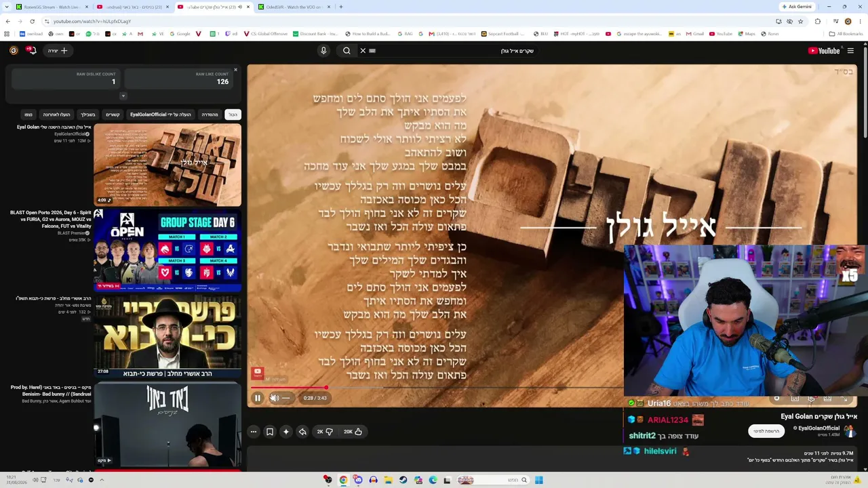Open File Explorer from the taskbar
The image size is (868, 488).
point(388,480)
